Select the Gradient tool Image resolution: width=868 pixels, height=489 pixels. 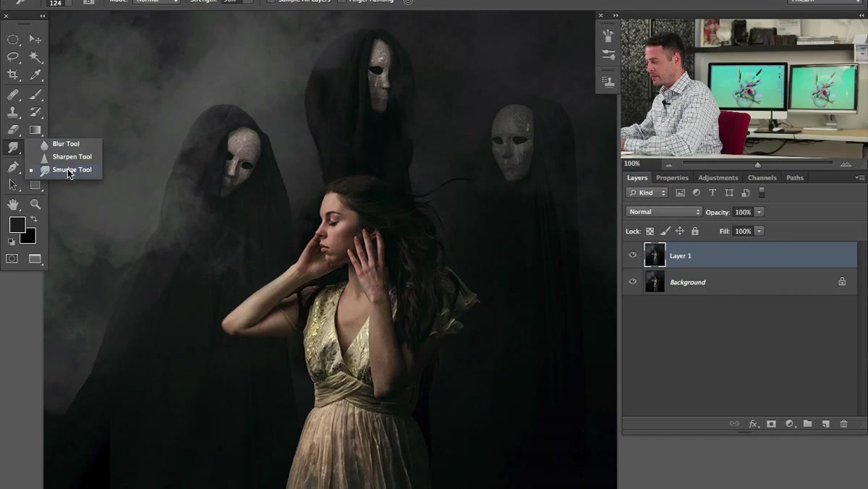tap(35, 130)
